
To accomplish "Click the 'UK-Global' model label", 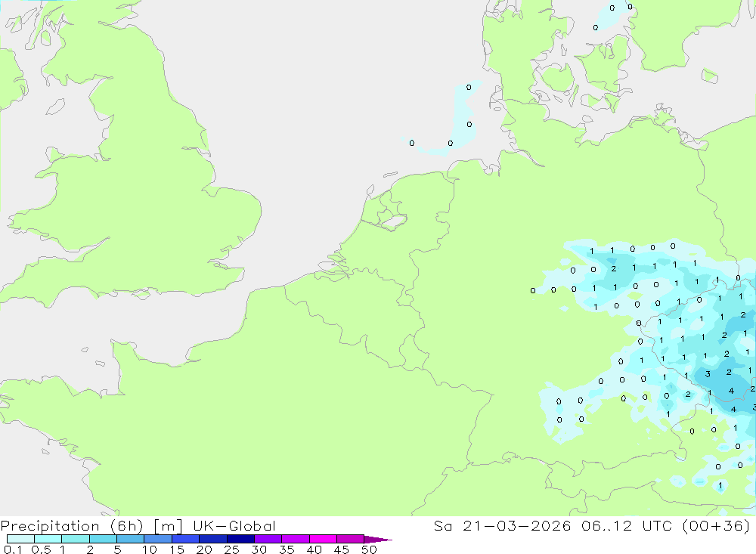I will 234,525.
